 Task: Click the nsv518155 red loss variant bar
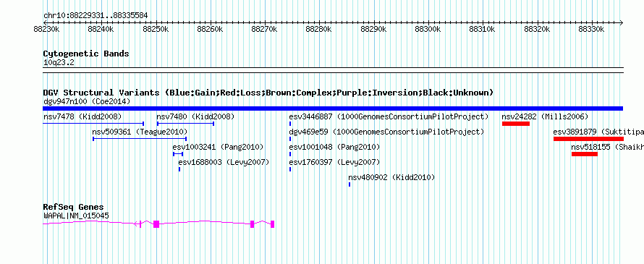click(x=585, y=154)
